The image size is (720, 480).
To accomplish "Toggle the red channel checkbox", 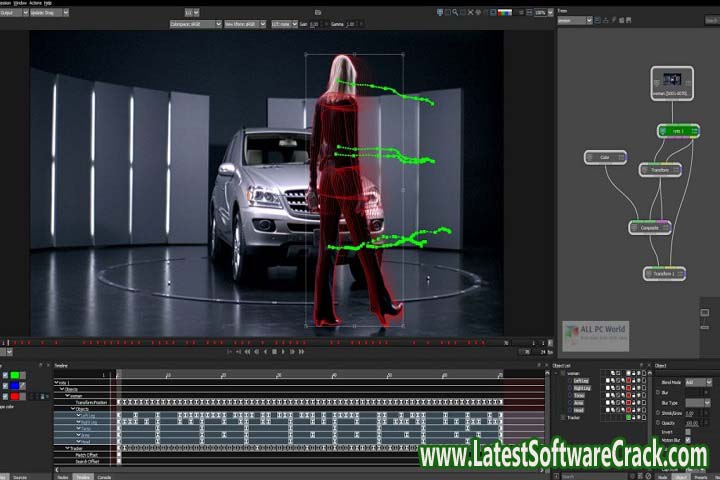I will 5,396.
